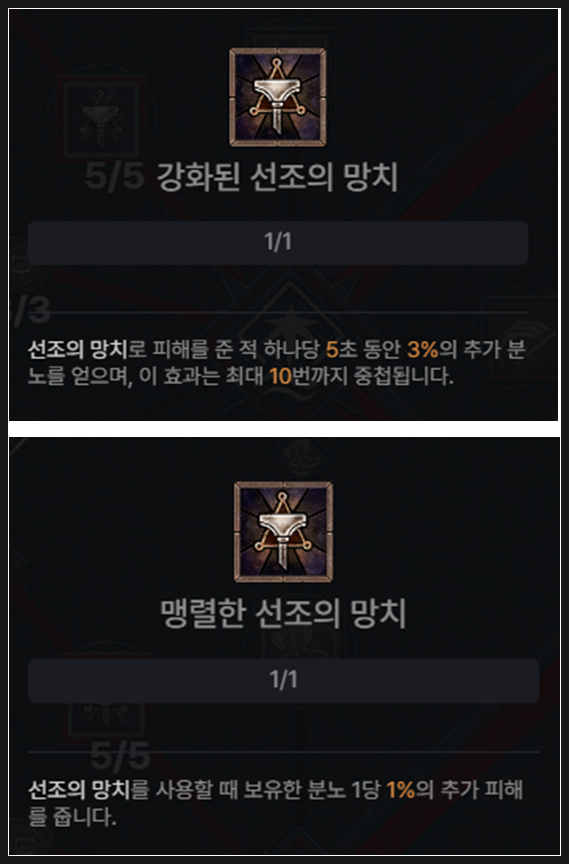Click the 1/1 rank bar under 강화된 선조의 망치
The width and height of the screenshot is (569, 864).
click(278, 242)
